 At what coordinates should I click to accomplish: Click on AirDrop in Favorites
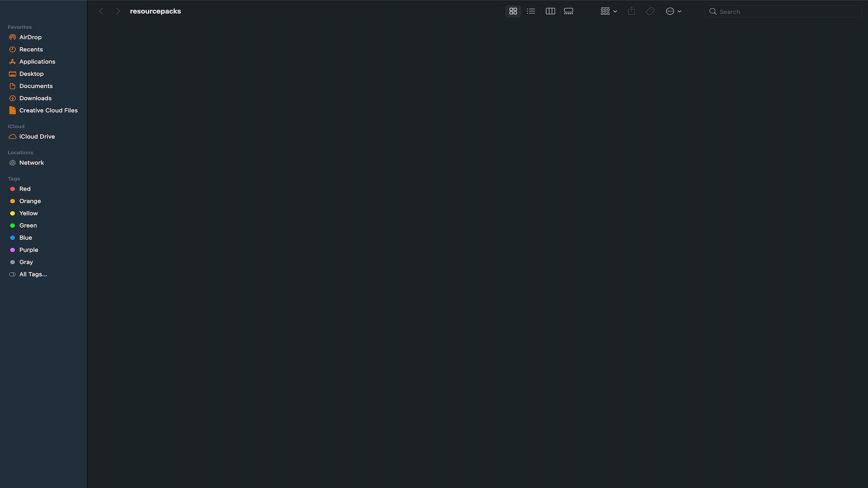click(x=30, y=37)
